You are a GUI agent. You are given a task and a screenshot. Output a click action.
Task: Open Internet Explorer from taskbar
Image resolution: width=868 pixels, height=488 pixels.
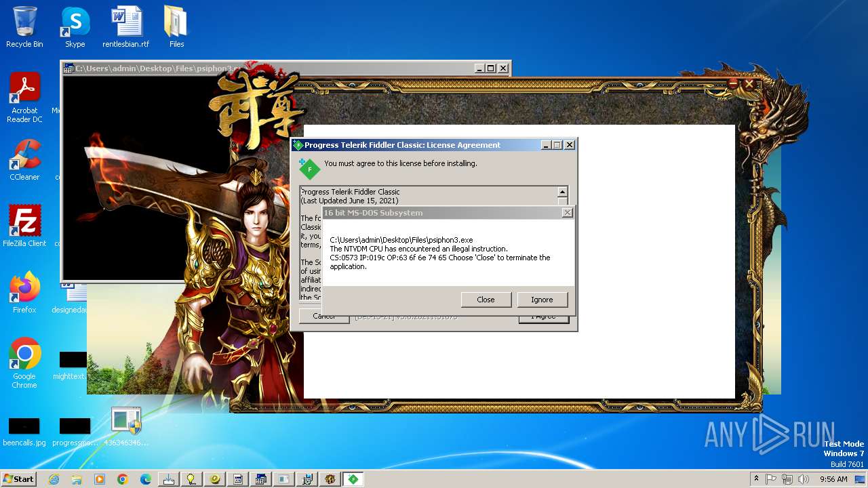(x=54, y=479)
